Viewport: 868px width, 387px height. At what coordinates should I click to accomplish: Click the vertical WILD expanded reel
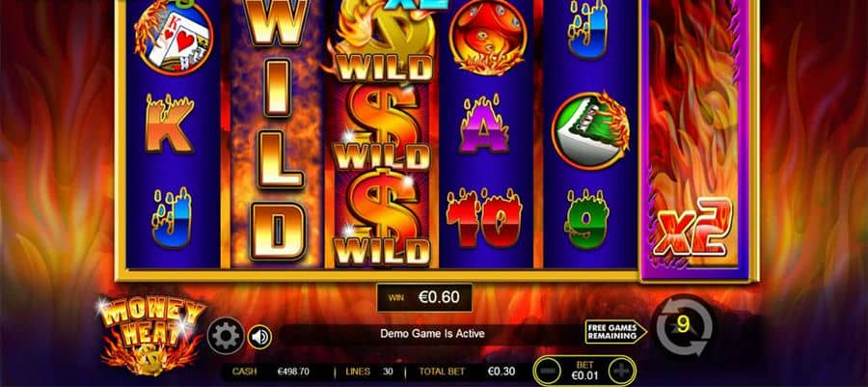point(277,133)
